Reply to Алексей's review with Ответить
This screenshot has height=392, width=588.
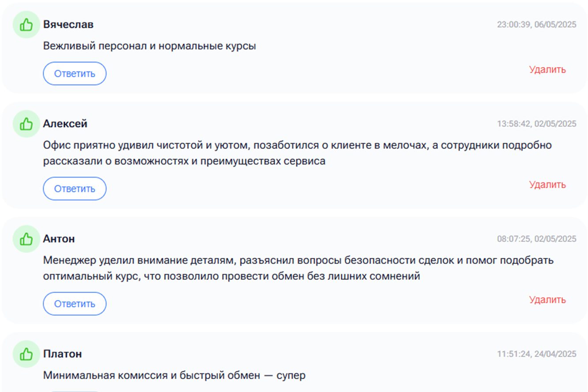coord(75,189)
